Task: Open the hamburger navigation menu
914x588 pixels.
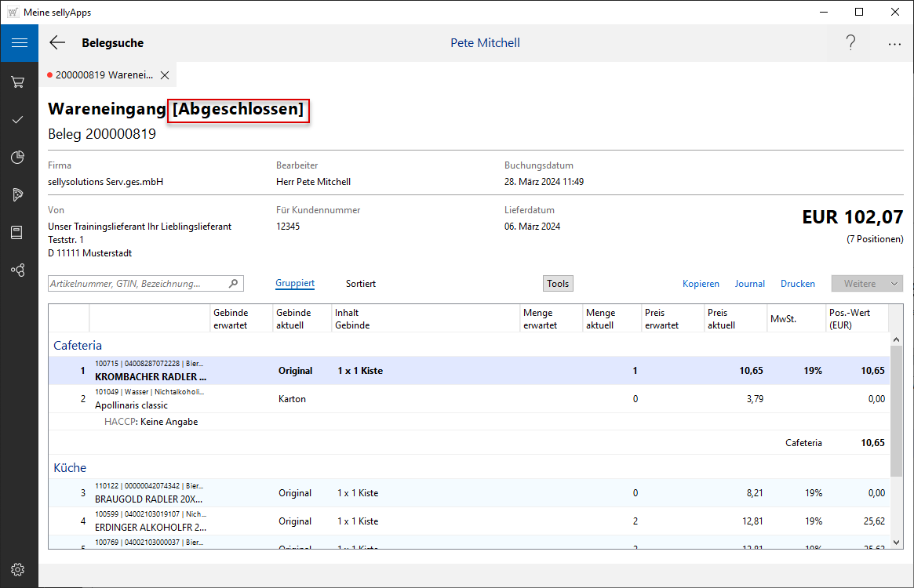Action: [x=19, y=43]
